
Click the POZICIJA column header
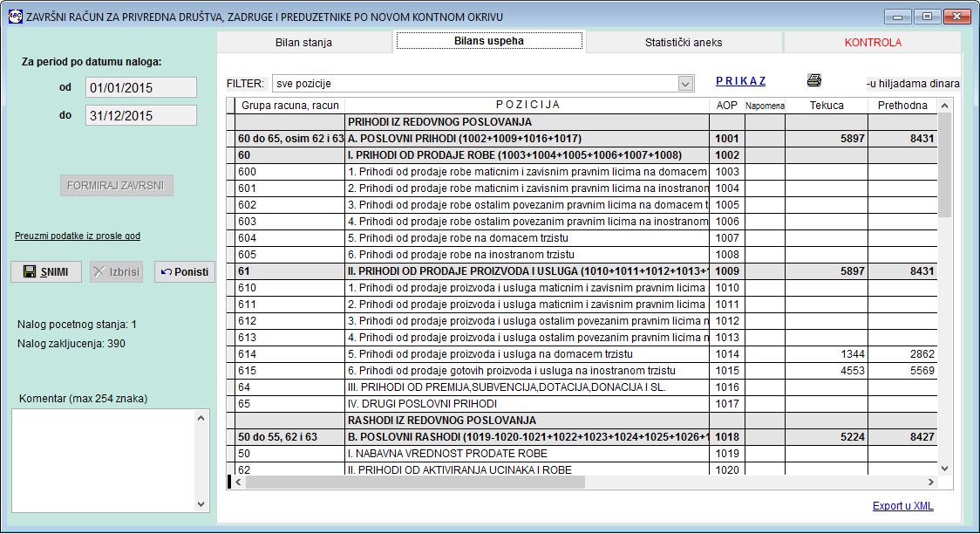point(527,105)
